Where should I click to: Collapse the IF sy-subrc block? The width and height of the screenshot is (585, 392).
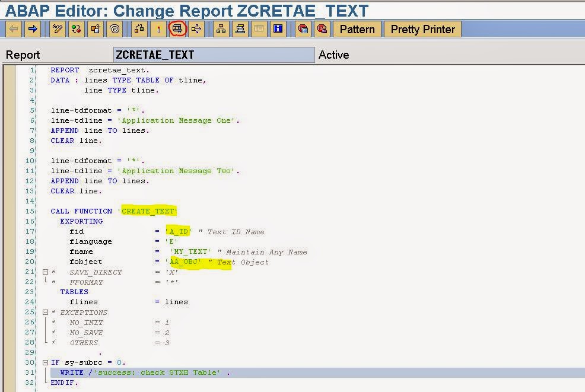point(46,362)
